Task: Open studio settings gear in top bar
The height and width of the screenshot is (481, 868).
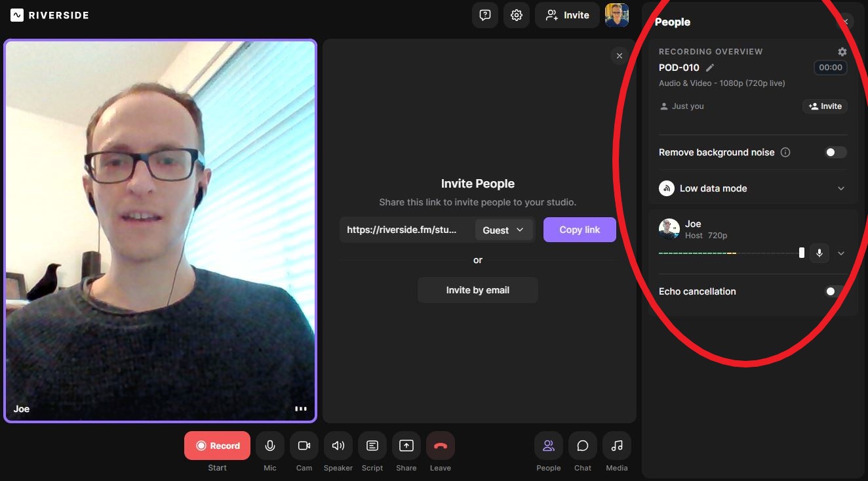Action: (516, 14)
